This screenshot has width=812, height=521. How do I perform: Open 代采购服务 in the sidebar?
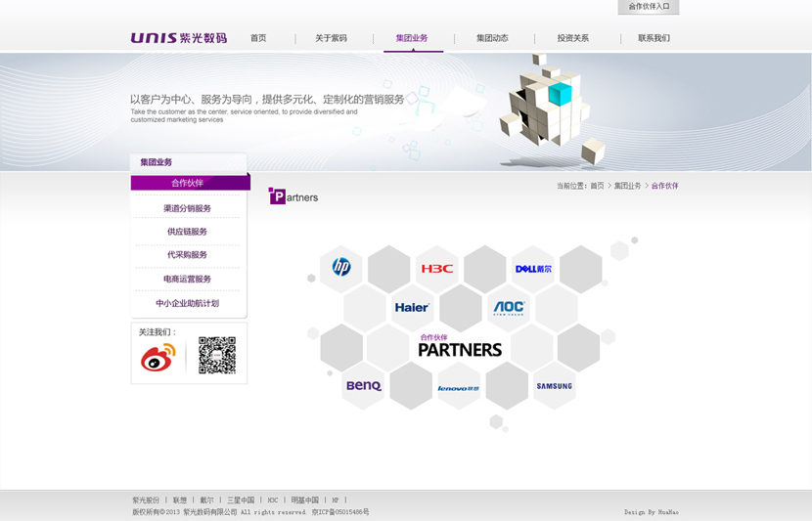coord(188,254)
